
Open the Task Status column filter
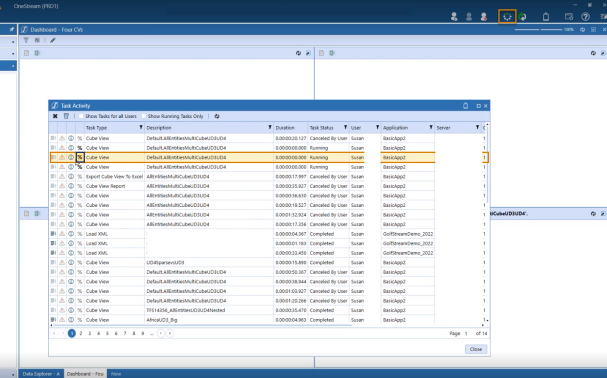click(x=345, y=127)
